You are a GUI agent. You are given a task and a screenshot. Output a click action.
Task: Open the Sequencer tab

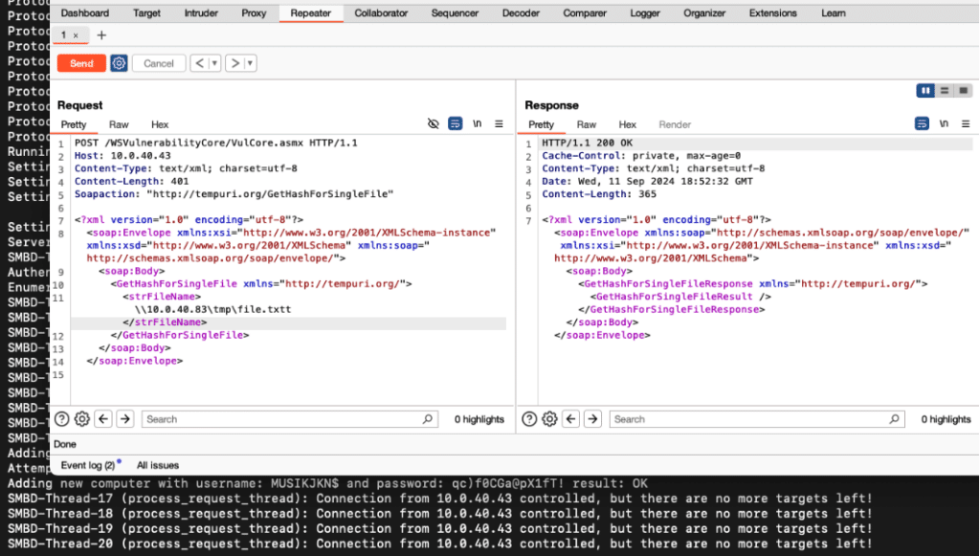pos(455,13)
